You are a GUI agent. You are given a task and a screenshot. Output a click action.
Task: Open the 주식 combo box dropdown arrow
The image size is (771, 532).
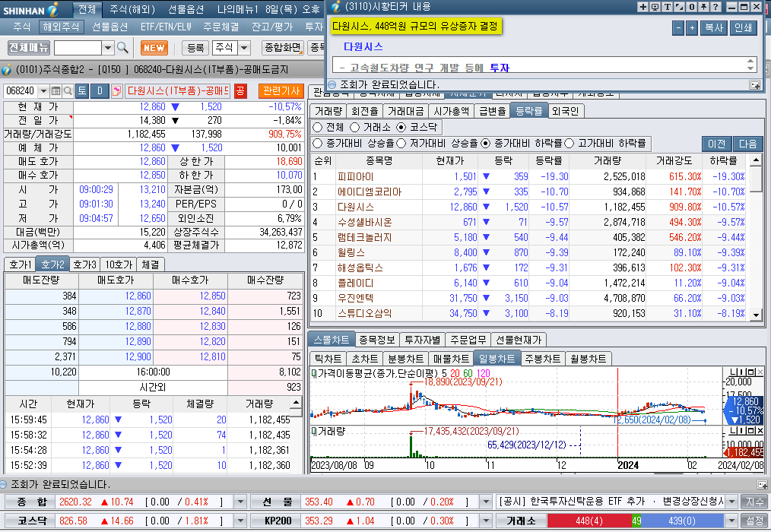tap(244, 48)
